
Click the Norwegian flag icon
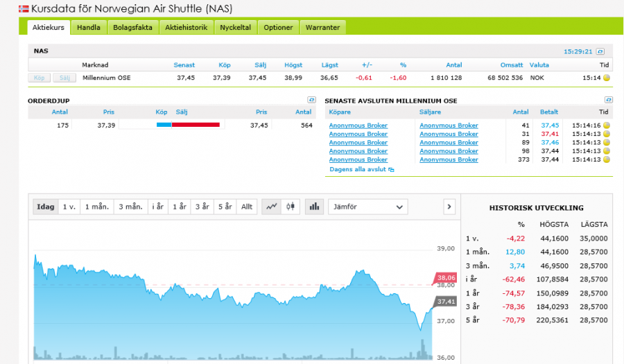pos(24,8)
